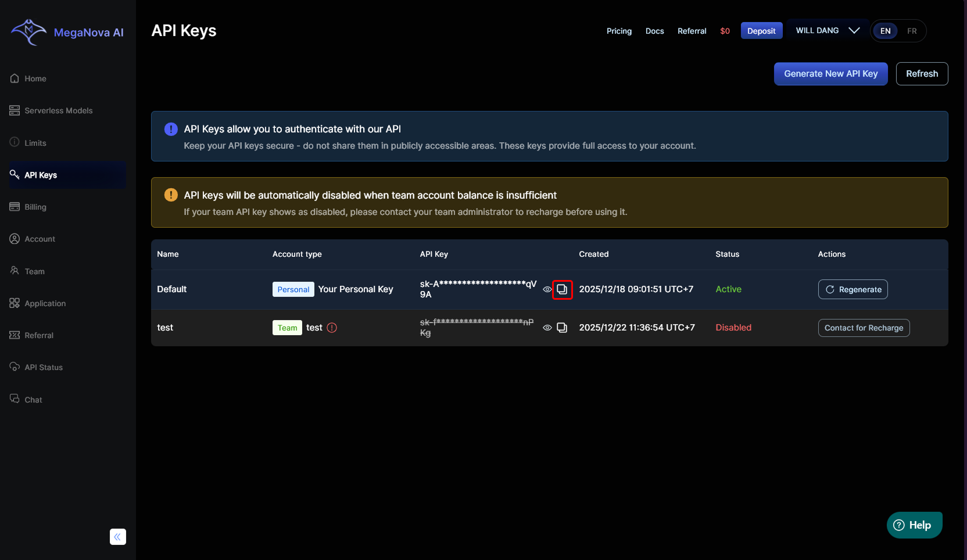
Task: Regenerate the Default API key
Action: (853, 289)
